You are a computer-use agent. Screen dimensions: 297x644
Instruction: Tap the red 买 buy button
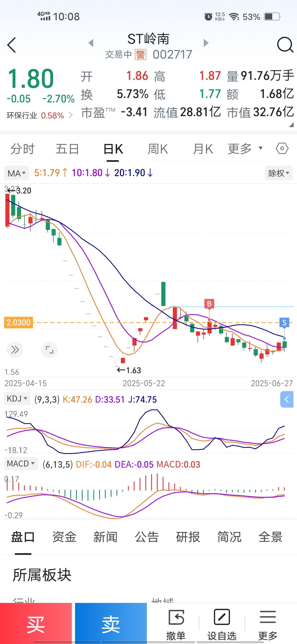click(36, 623)
